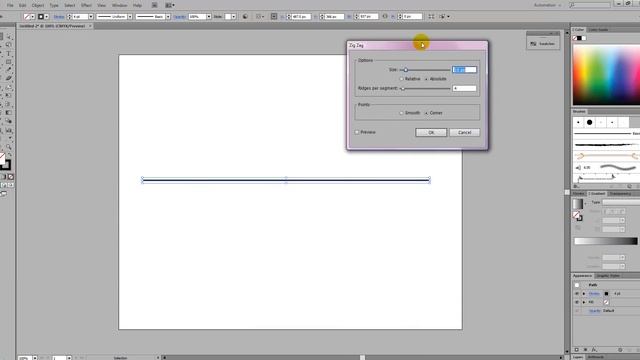Click the gradient fill thumbnail in Gradient panel
The width and height of the screenshot is (640, 360).
point(578,204)
